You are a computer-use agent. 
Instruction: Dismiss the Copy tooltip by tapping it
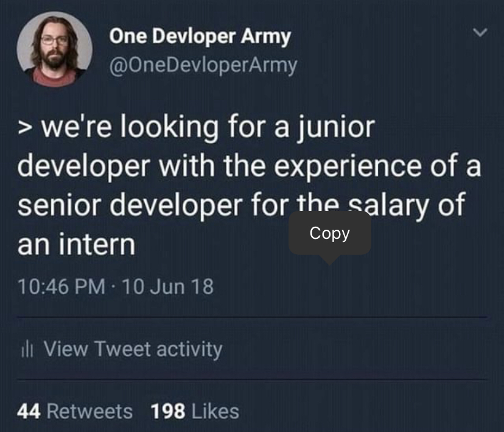[x=329, y=233]
